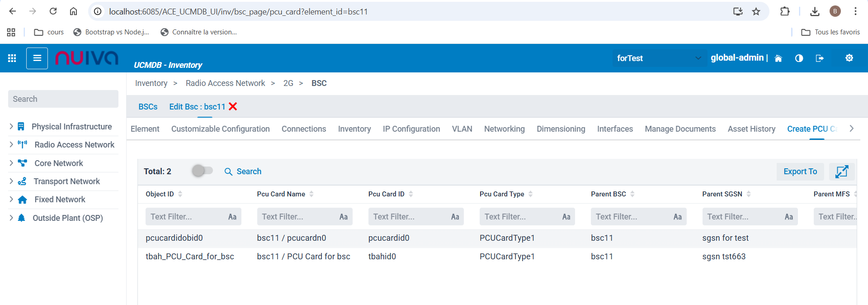
Task: Open the Asset History tab
Action: (x=751, y=129)
